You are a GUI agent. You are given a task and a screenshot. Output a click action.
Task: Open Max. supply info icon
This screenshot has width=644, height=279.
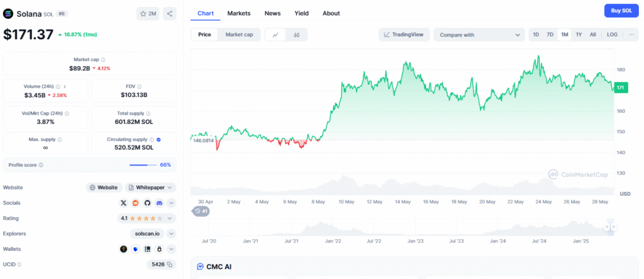pyautogui.click(x=60, y=140)
